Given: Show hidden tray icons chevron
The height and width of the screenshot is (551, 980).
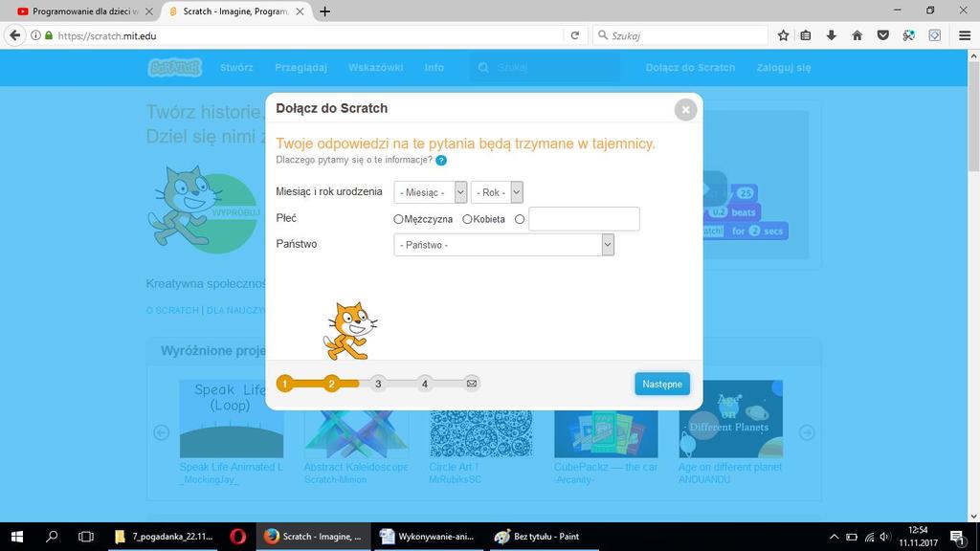Looking at the screenshot, I should pyautogui.click(x=834, y=537).
